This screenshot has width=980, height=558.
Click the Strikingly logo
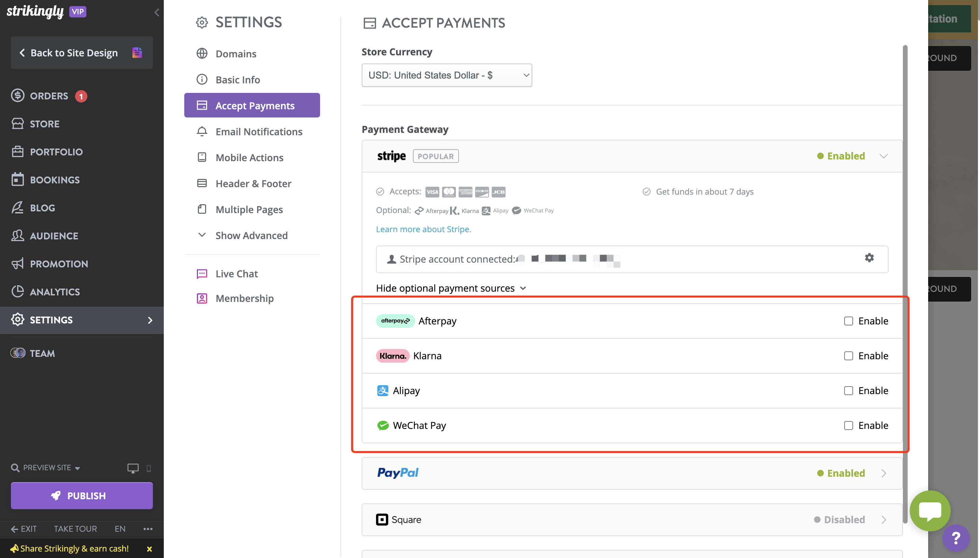point(35,12)
